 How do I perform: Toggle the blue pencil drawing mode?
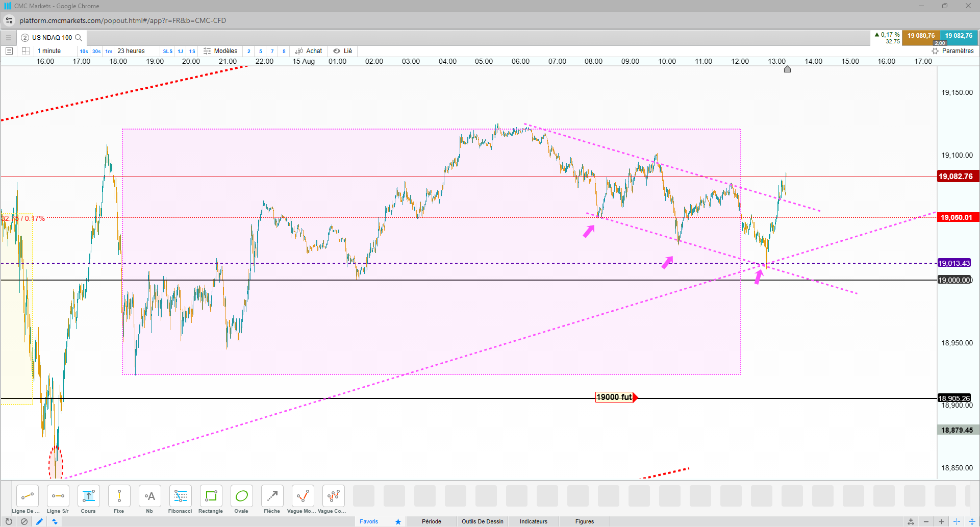click(39, 521)
